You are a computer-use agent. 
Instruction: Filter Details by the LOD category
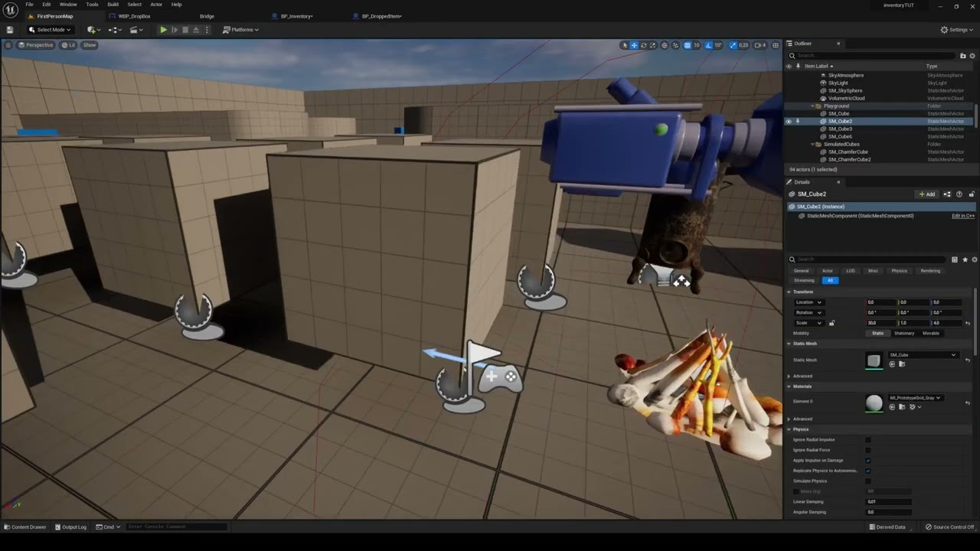pos(851,271)
